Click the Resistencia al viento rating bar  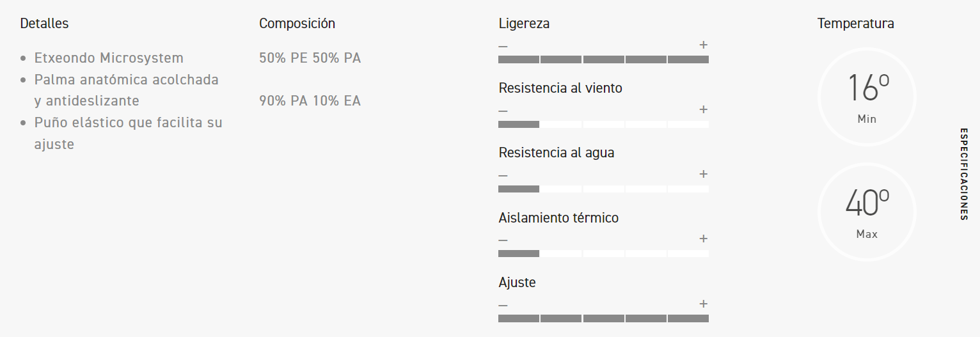603,124
